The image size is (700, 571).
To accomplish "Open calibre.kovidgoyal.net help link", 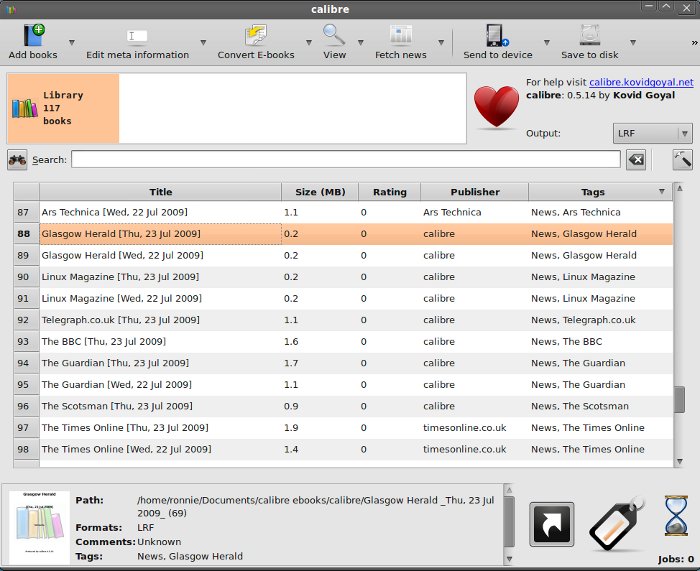I will pyautogui.click(x=641, y=82).
